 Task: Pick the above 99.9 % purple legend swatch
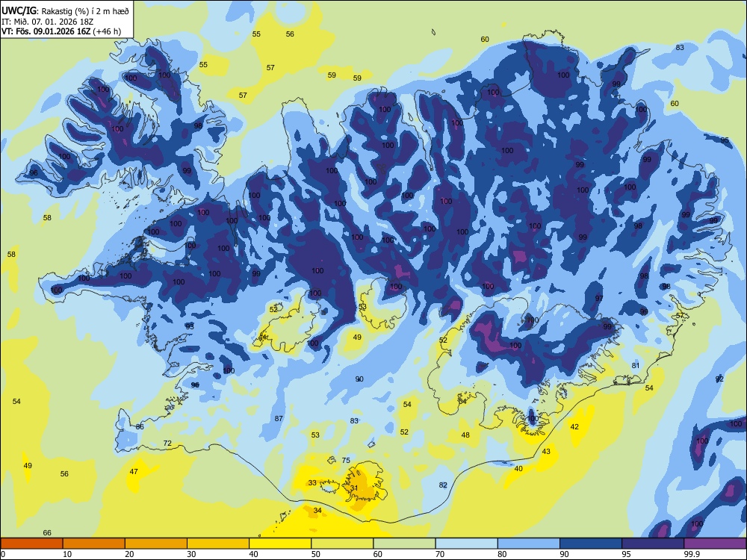click(715, 544)
